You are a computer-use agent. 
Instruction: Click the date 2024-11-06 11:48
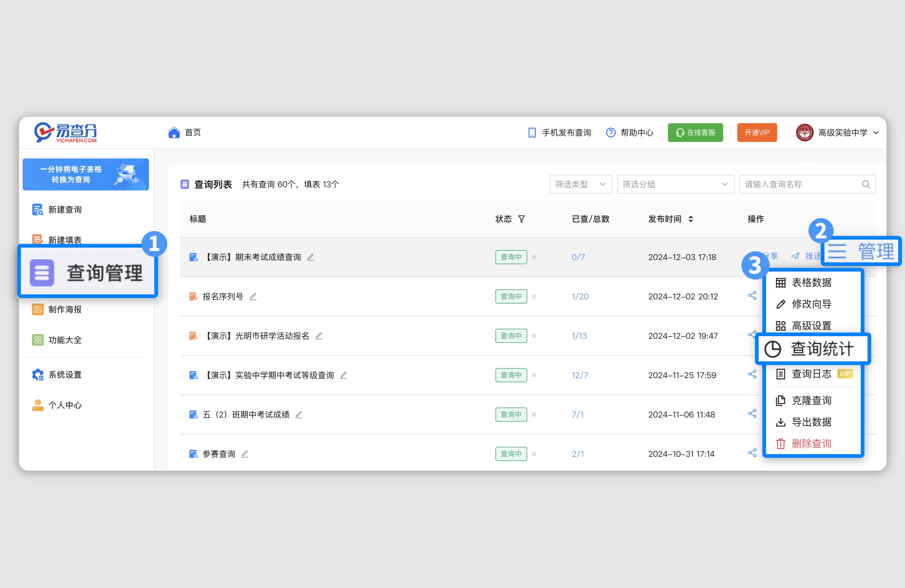[682, 415]
